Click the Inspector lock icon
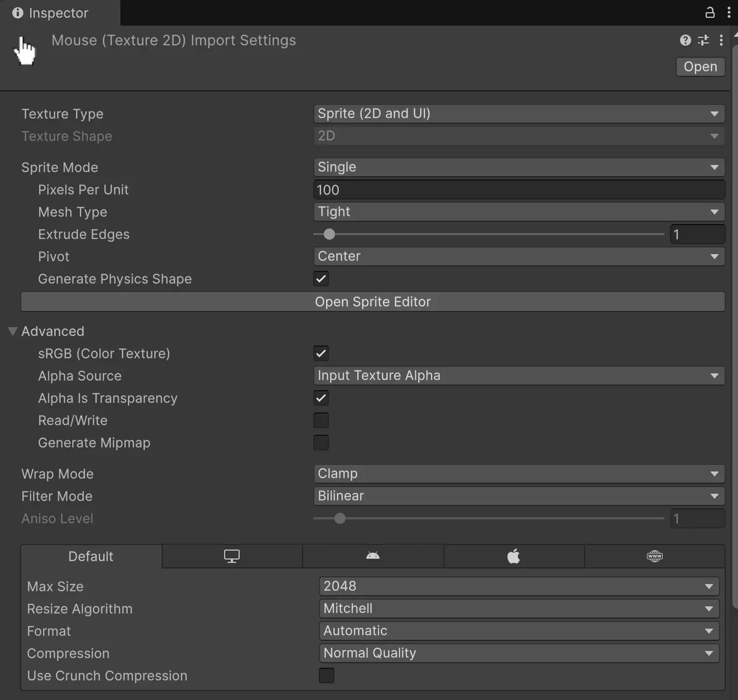Screen dimensions: 738x700 point(710,12)
